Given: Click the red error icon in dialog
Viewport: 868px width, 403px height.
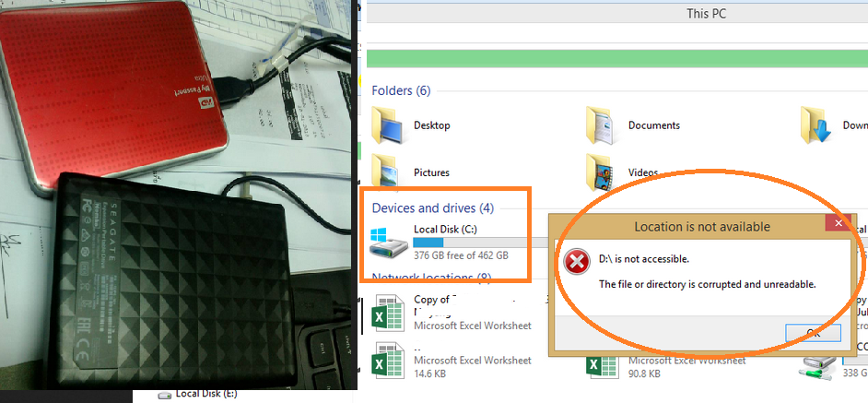Looking at the screenshot, I should click(577, 264).
